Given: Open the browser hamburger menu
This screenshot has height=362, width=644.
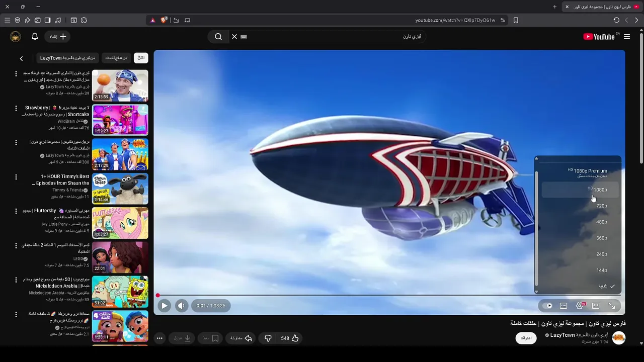Looking at the screenshot, I should coord(7,20).
